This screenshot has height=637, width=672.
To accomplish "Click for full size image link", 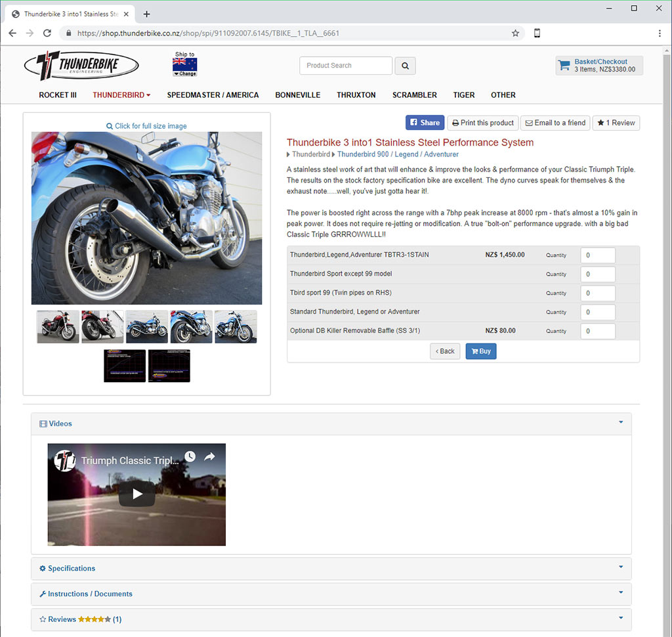I will pyautogui.click(x=146, y=125).
